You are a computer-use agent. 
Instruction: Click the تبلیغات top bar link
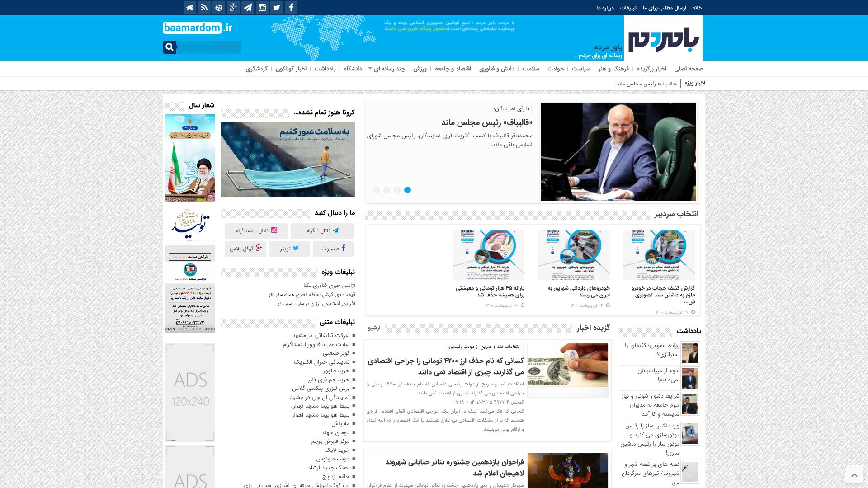coord(628,8)
